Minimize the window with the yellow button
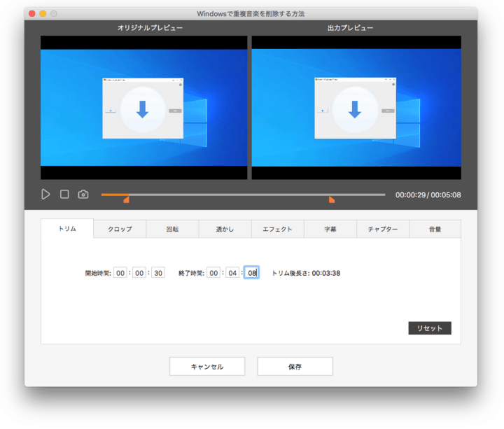Viewport: 504px width, 429px height. coord(43,13)
